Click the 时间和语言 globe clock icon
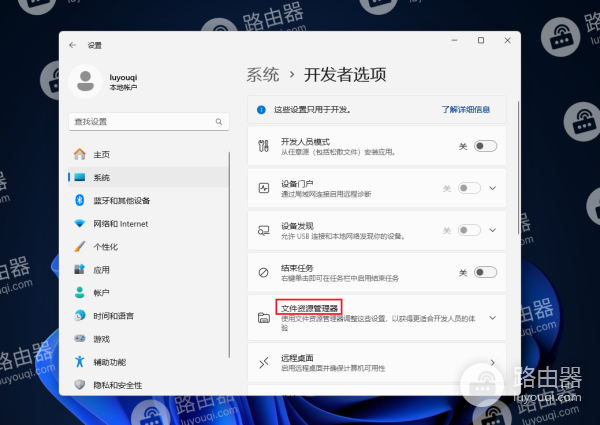 [80, 316]
